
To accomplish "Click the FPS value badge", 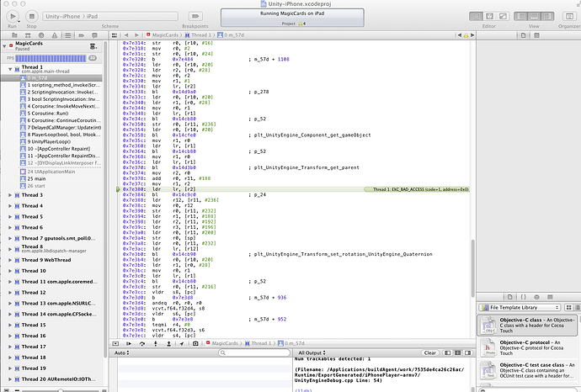I will (x=93, y=58).
